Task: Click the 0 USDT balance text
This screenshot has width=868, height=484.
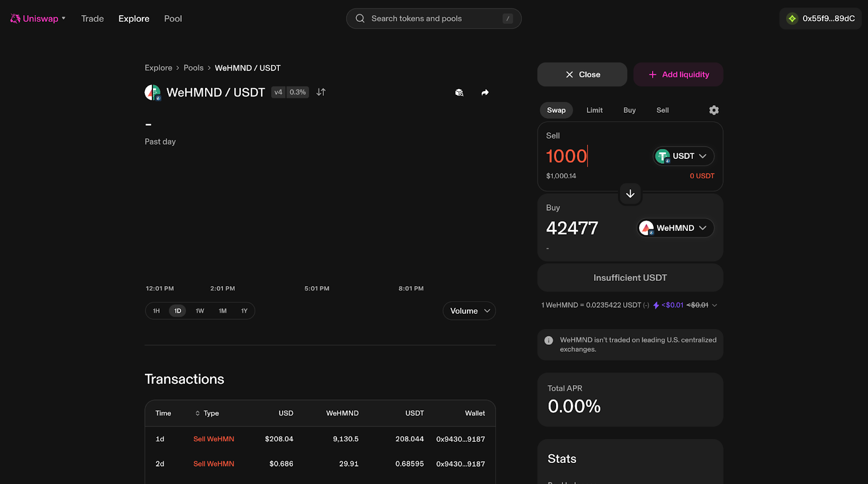Action: tap(702, 176)
